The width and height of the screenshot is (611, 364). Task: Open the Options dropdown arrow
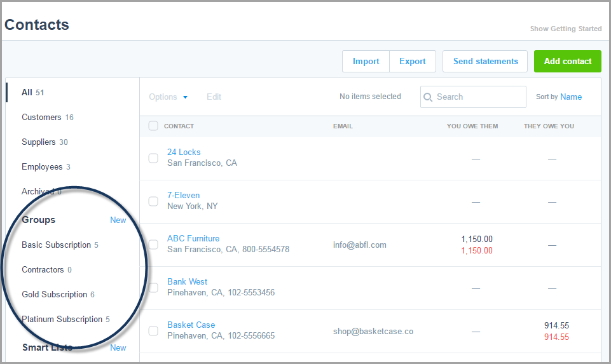click(x=186, y=97)
